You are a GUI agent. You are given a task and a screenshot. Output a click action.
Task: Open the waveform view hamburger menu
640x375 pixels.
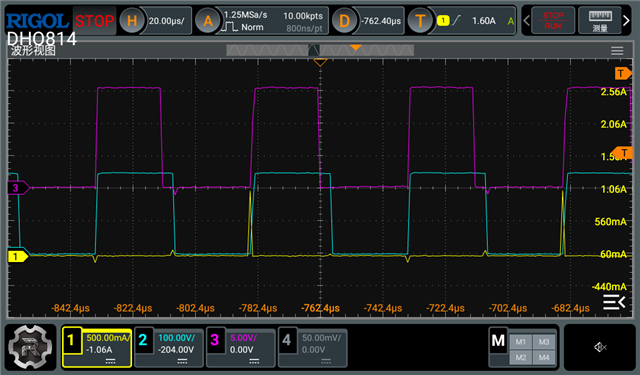tap(617, 51)
